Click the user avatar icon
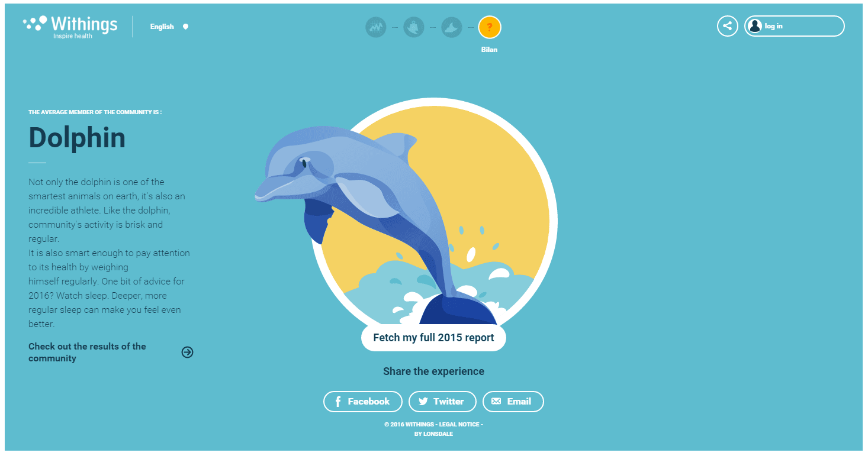Screen dimensions: 868x456 [755, 26]
